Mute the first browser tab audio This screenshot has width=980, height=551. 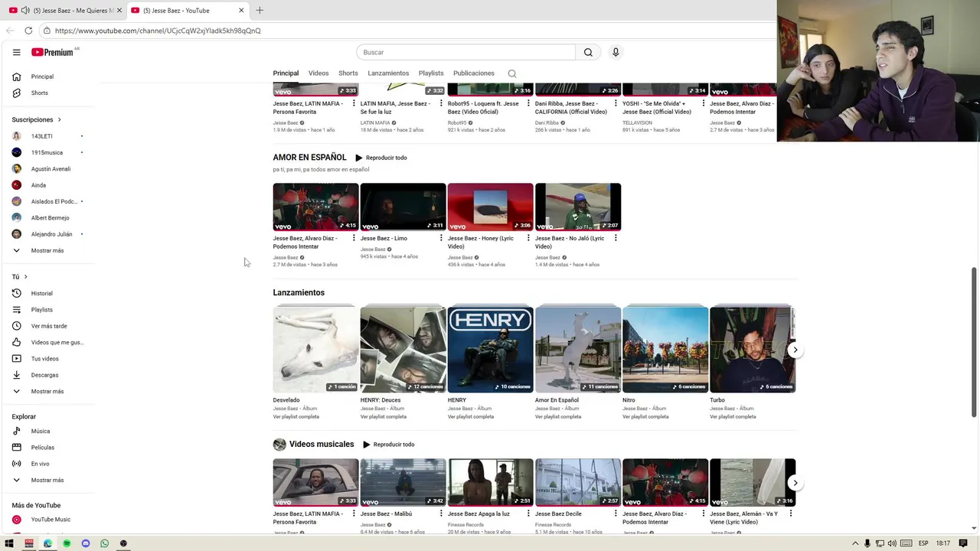(x=25, y=10)
